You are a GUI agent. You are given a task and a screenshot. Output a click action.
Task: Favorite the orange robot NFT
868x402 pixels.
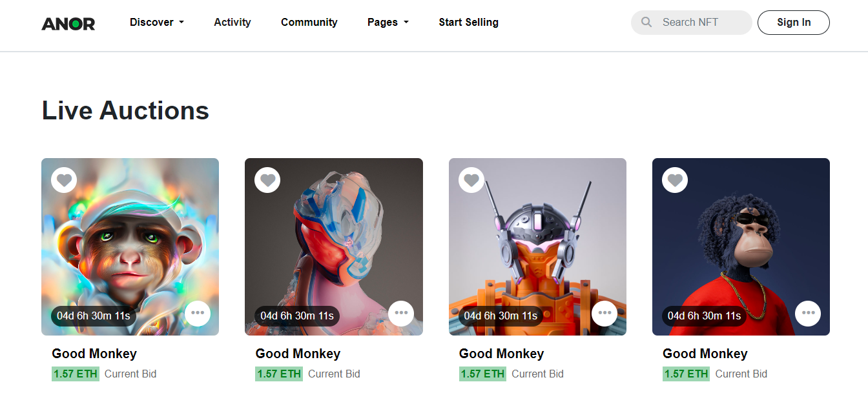click(x=471, y=180)
